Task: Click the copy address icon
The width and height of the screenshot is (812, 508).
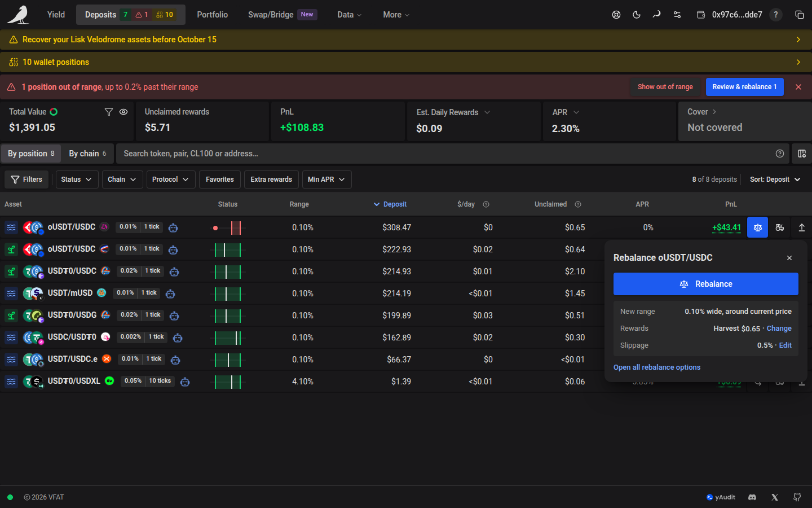Action: [x=800, y=15]
